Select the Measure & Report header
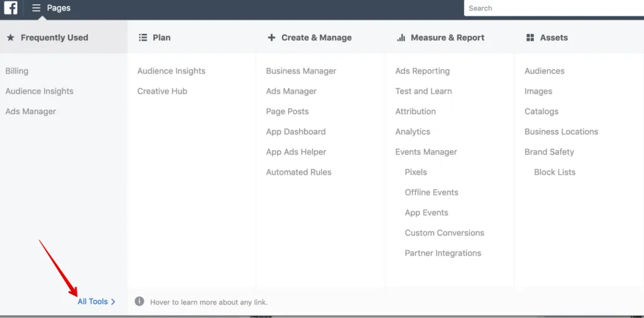The width and height of the screenshot is (644, 318). (448, 38)
